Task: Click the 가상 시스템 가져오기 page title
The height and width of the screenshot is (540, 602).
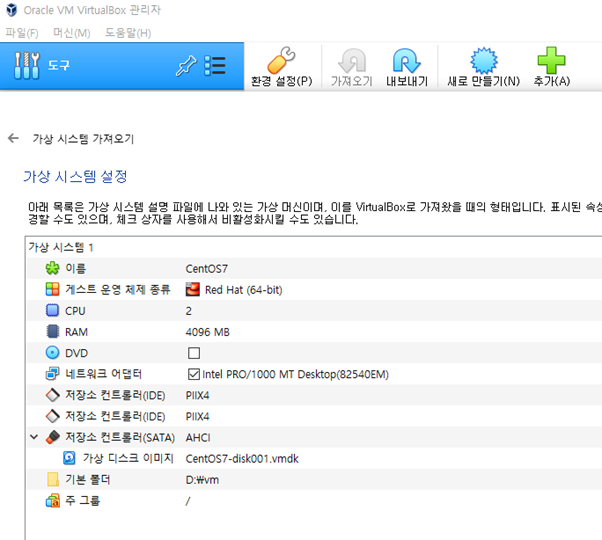Action: 83,139
